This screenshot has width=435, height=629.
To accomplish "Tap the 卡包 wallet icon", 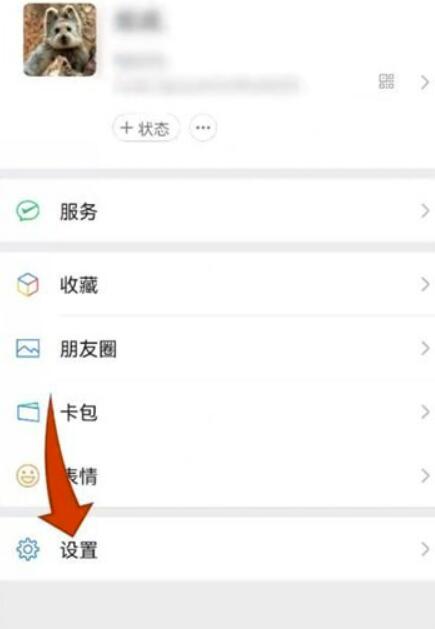I will point(28,412).
